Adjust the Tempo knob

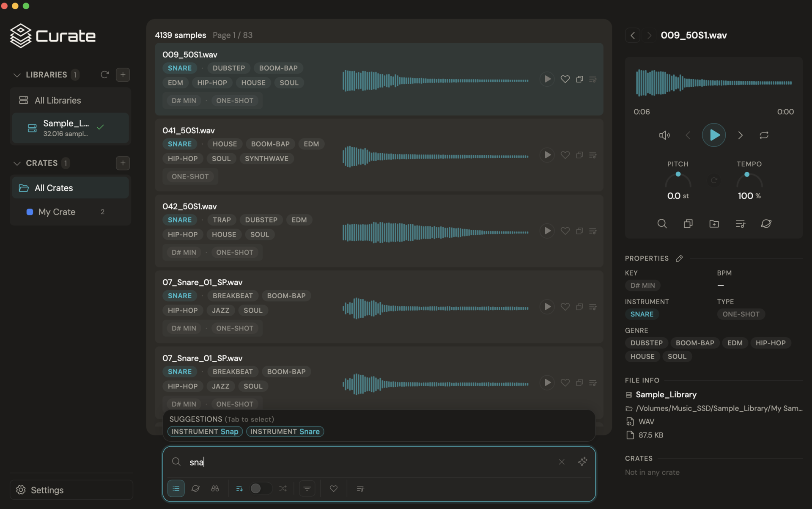tap(749, 180)
